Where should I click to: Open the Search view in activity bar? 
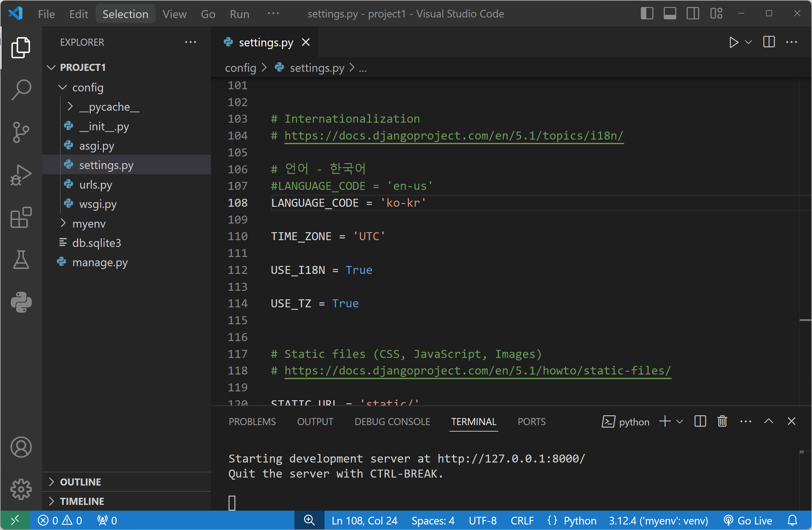tap(21, 90)
